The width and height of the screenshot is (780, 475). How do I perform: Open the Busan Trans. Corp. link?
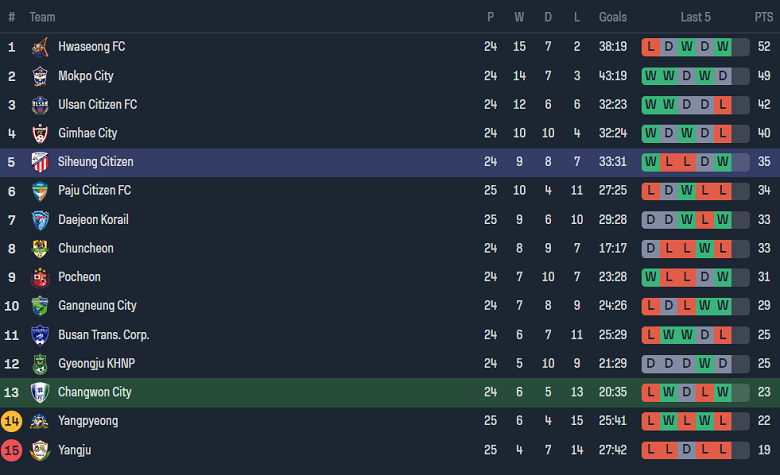click(x=103, y=335)
